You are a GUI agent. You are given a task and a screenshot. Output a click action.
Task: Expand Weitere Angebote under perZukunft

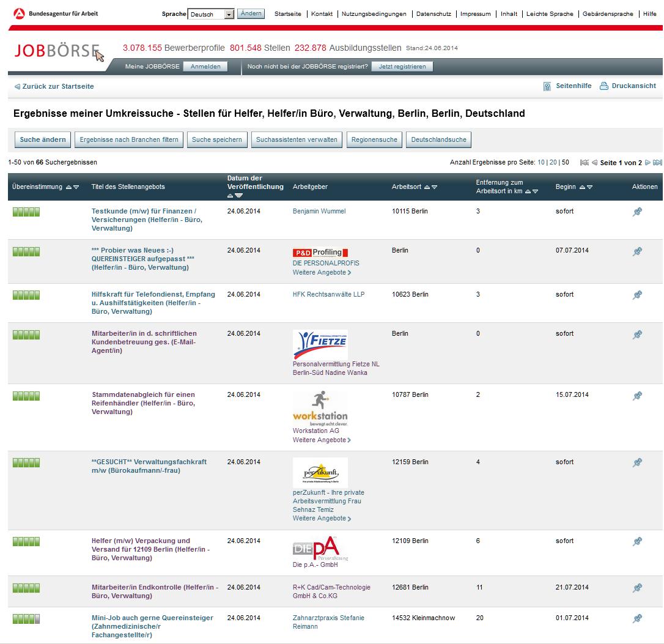point(322,519)
